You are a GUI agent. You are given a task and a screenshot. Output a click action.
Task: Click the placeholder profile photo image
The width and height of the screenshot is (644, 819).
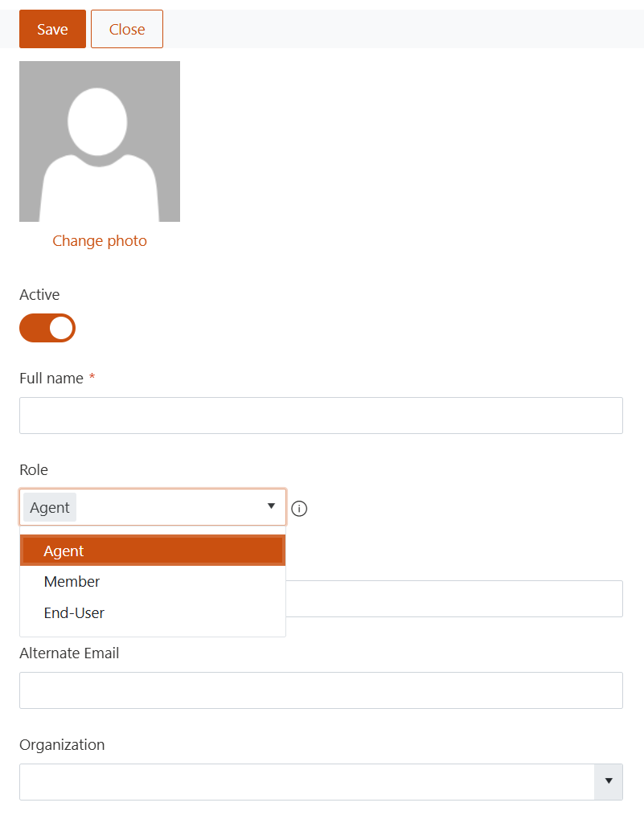100,141
